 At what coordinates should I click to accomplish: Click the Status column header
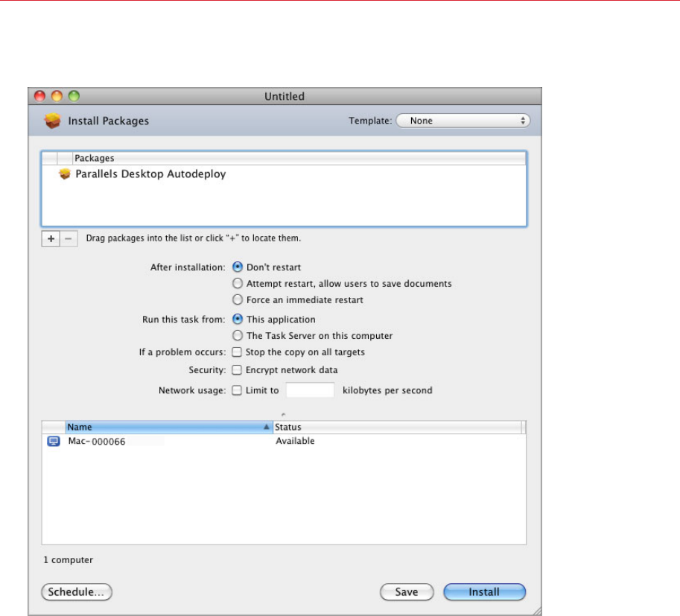[398, 428]
